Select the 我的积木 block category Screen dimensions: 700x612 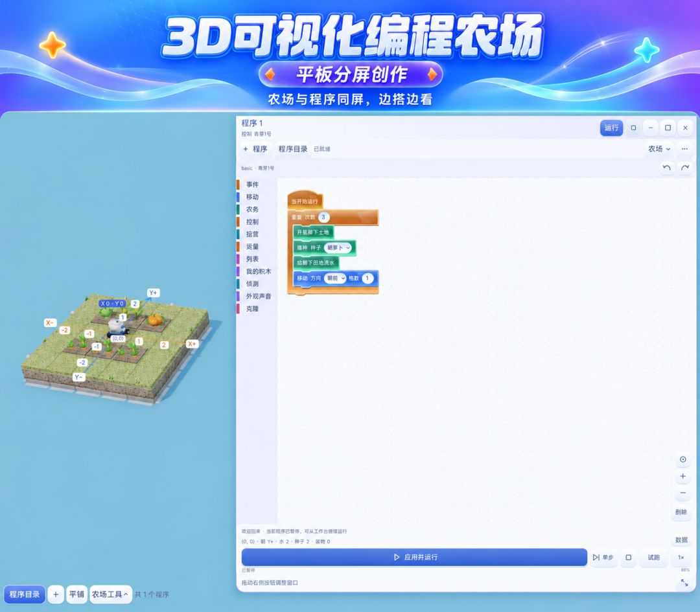click(x=259, y=271)
